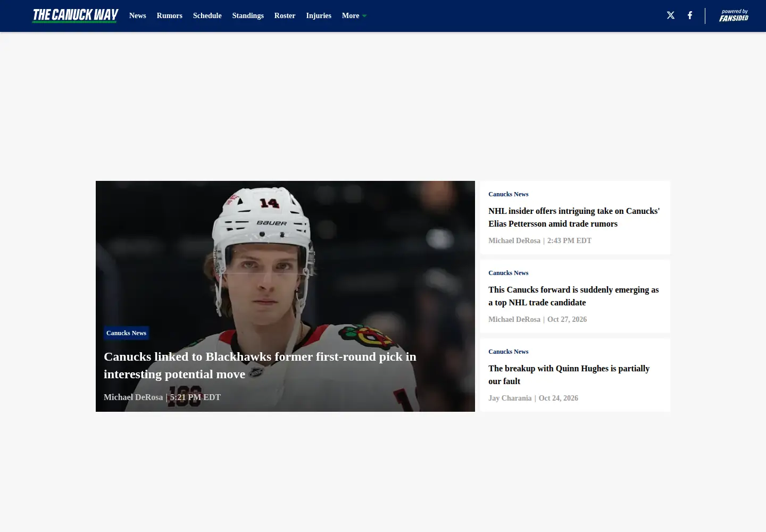Expand the More dropdown menu
Image resolution: width=766 pixels, height=532 pixels.
pos(354,15)
